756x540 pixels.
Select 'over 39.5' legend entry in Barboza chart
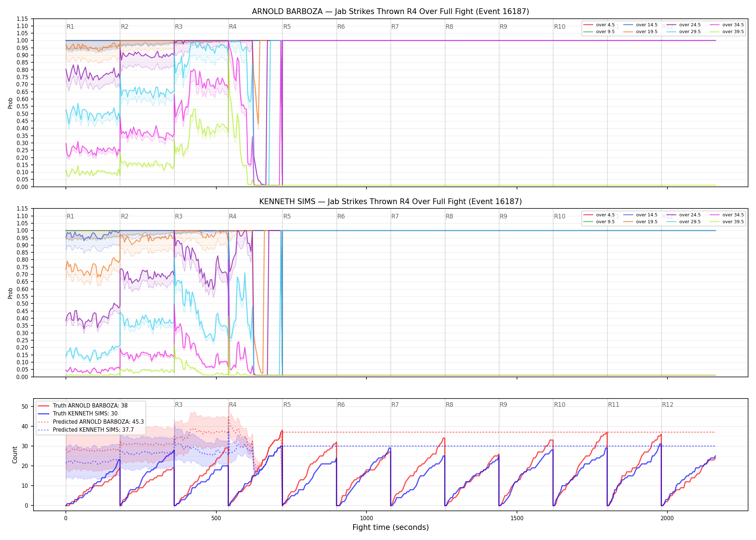tap(727, 32)
